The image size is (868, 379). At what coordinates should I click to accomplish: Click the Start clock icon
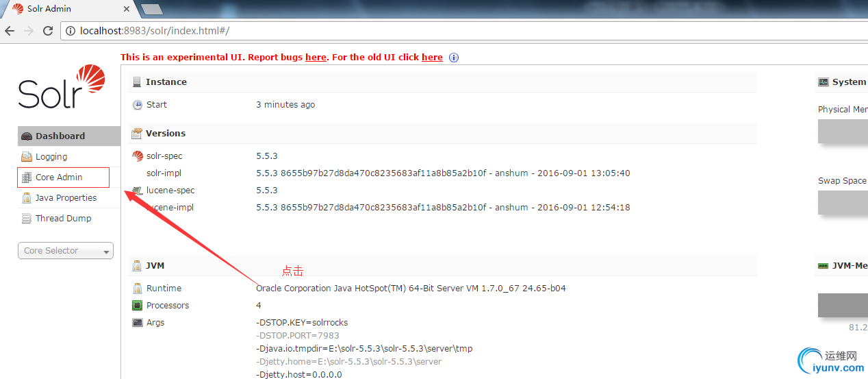138,105
